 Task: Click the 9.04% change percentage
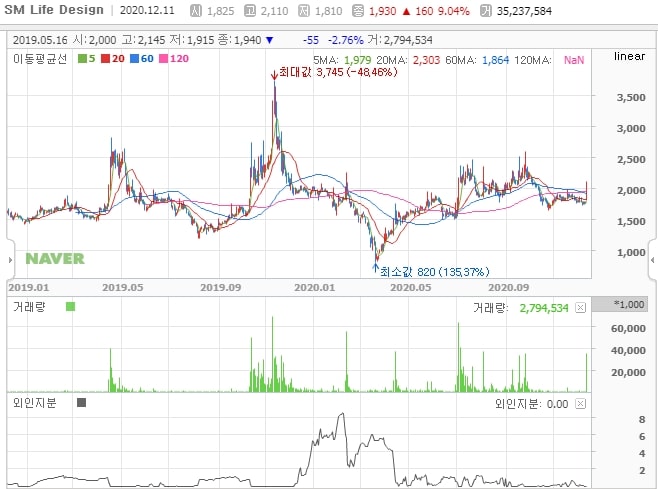point(453,11)
